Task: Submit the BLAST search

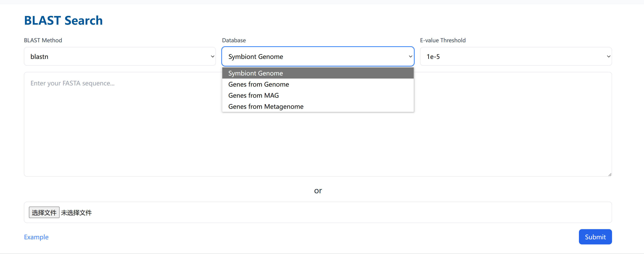Action: click(595, 237)
